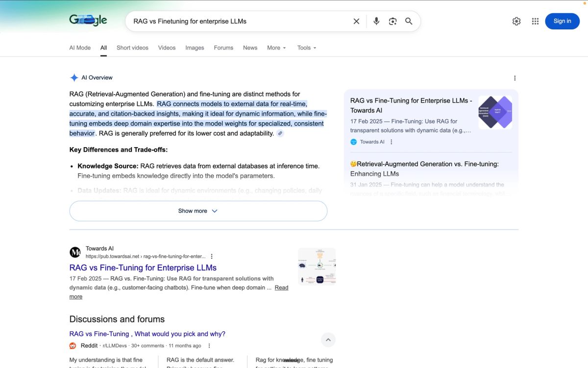Collapse the Reddit discussion with chevron button
Image resolution: width=588 pixels, height=368 pixels.
tap(328, 340)
